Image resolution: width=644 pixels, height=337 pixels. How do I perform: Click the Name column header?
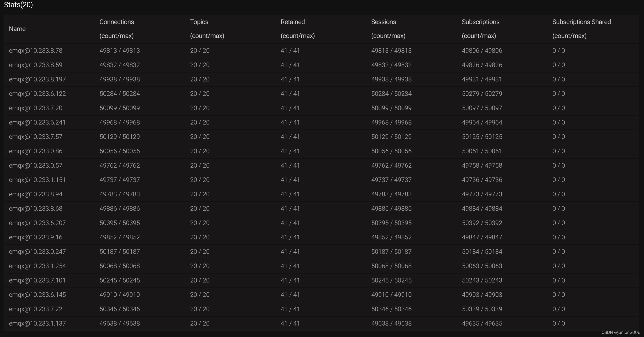click(x=17, y=29)
